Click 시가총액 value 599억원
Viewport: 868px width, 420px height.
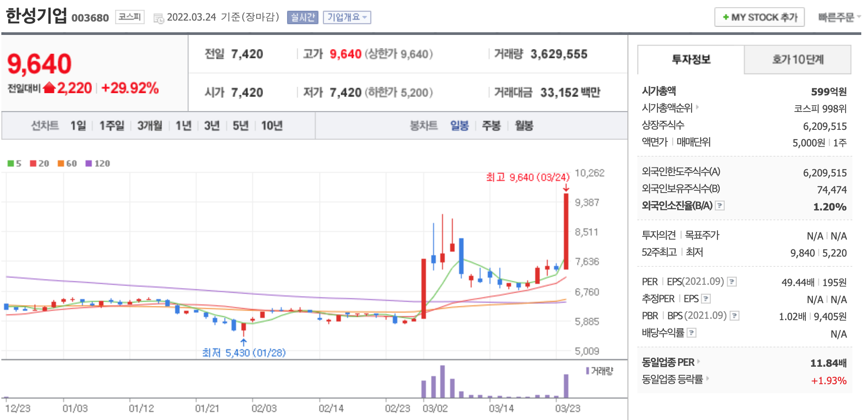click(829, 92)
